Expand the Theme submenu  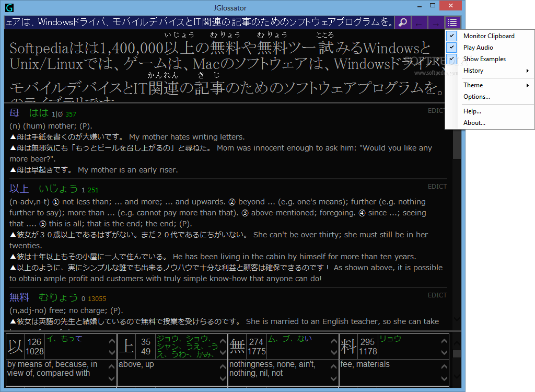[x=490, y=85]
